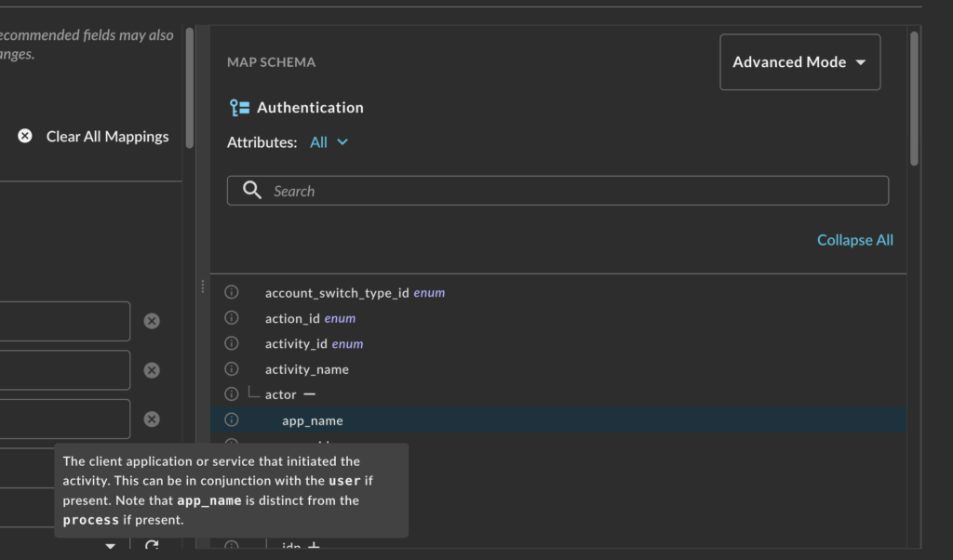Collapse the actor node with its minus sign
Screen dimensions: 953x560
[311, 393]
